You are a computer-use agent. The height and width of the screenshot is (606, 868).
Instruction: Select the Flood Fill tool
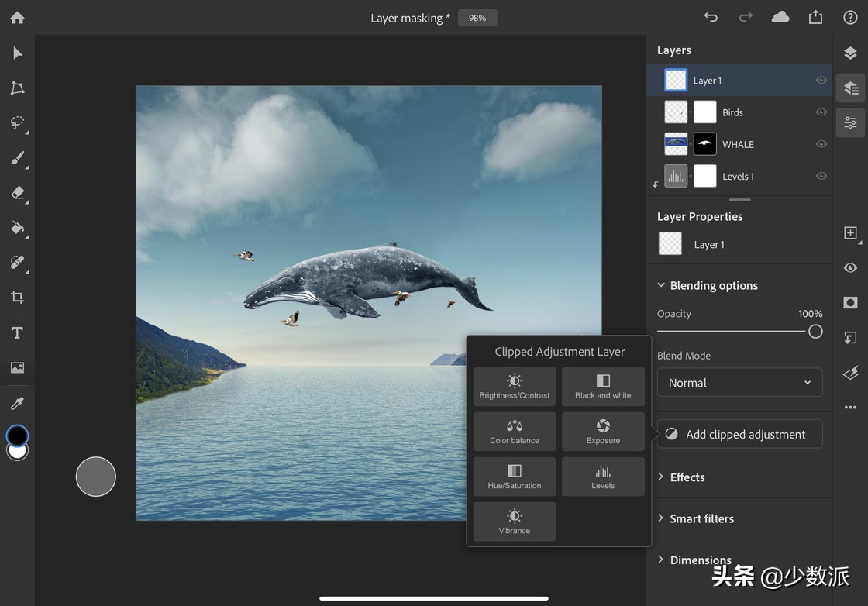[x=16, y=228]
